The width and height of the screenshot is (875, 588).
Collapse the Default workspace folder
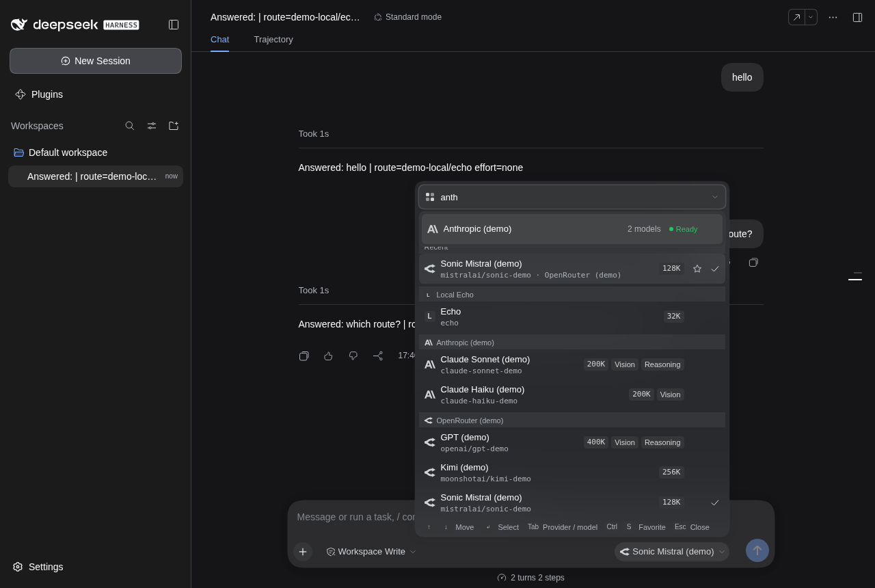[96, 152]
